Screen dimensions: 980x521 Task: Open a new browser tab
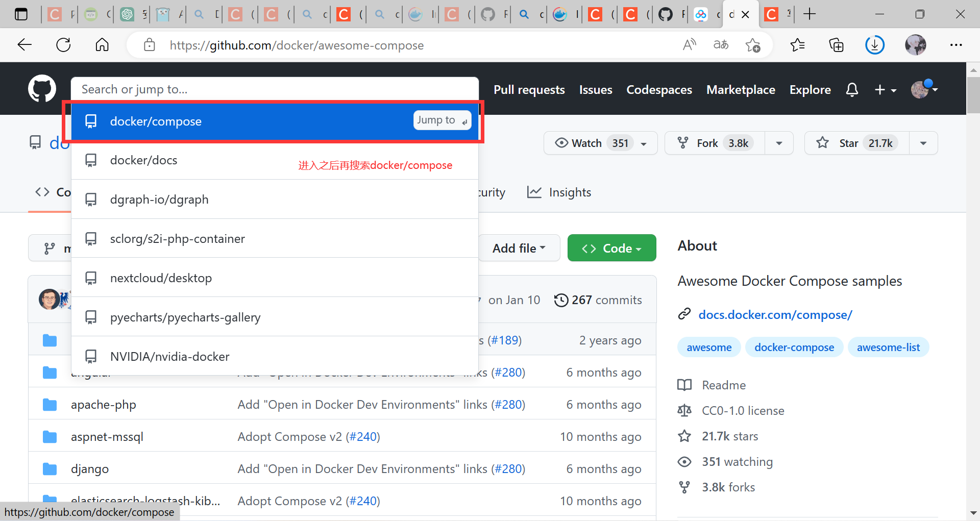pos(810,14)
